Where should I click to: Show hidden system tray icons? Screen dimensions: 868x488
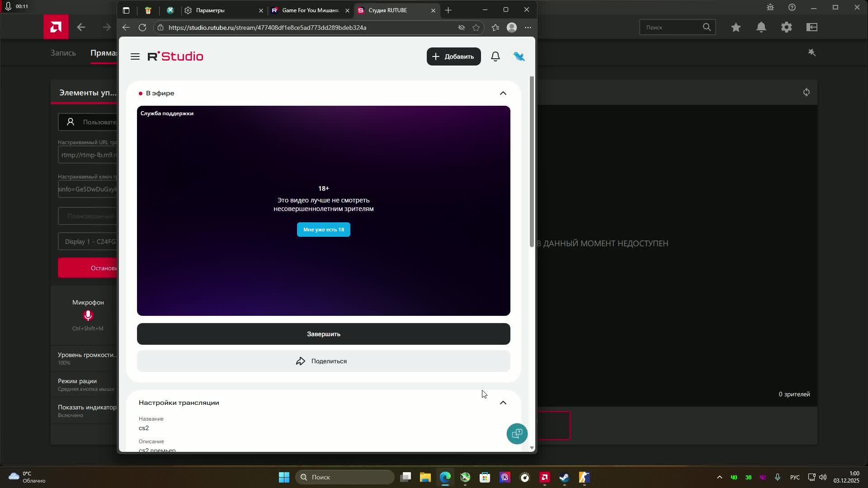point(719,477)
